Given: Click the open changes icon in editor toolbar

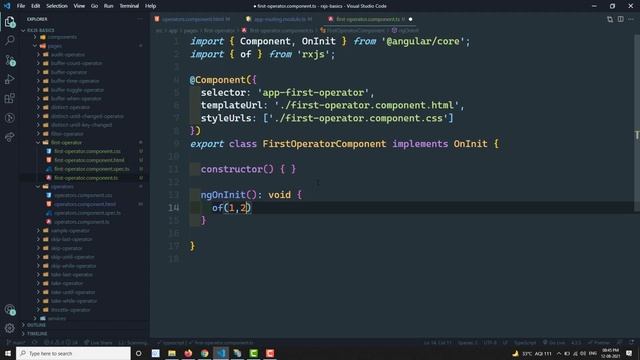Looking at the screenshot, I should point(610,19).
